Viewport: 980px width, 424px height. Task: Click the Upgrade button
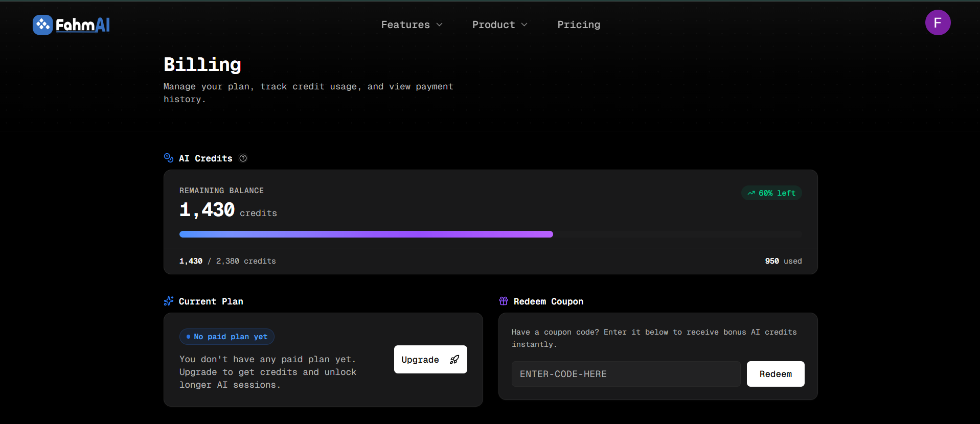point(430,360)
